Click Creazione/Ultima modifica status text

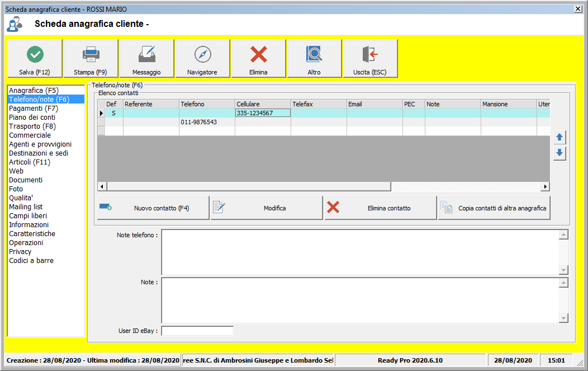93,360
